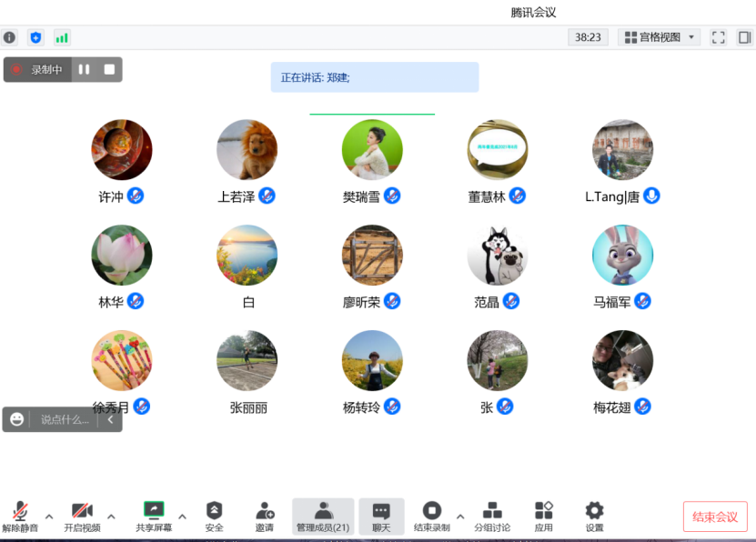Stop the recording with the square button
Viewport: 756px width, 542px height.
coord(109,69)
